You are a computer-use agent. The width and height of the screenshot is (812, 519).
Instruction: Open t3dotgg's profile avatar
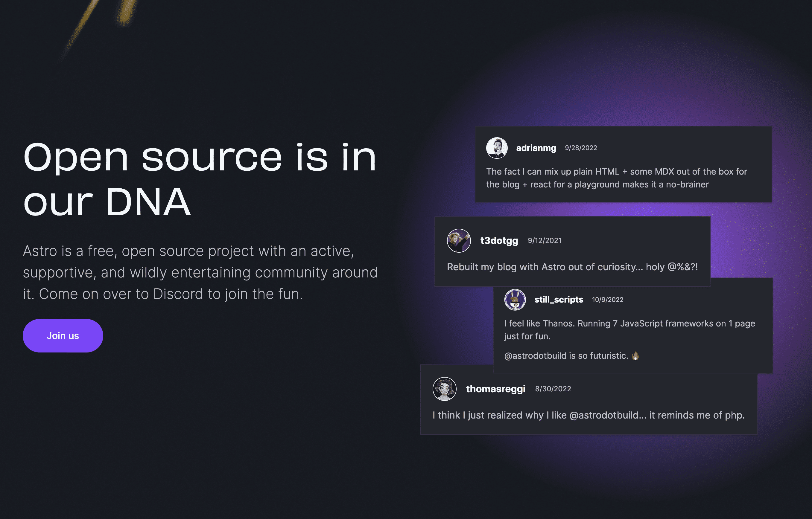click(459, 241)
